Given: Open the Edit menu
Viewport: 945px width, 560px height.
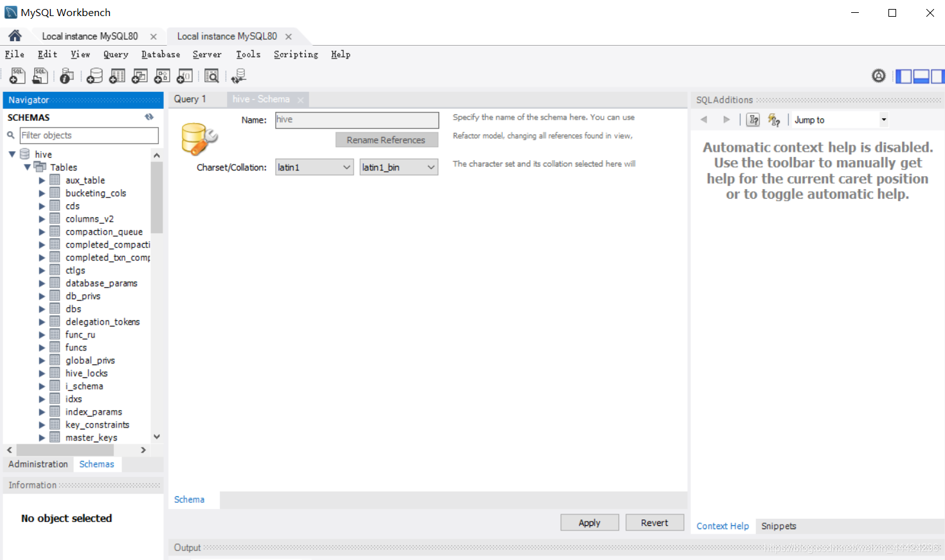Looking at the screenshot, I should click(x=48, y=55).
